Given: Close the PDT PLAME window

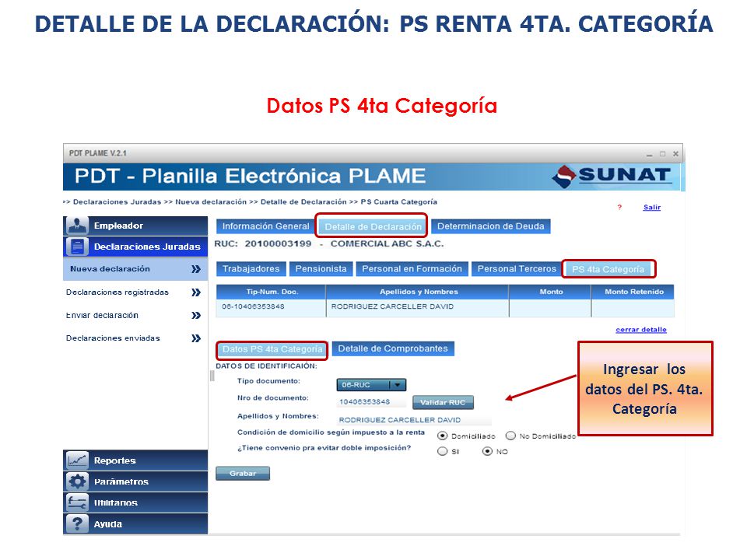Looking at the screenshot, I should [x=675, y=154].
